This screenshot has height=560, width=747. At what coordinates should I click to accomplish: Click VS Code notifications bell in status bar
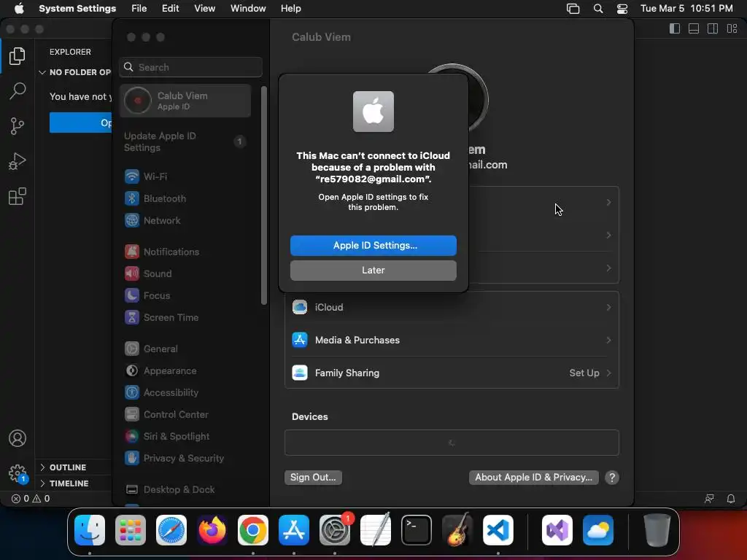tap(731, 499)
